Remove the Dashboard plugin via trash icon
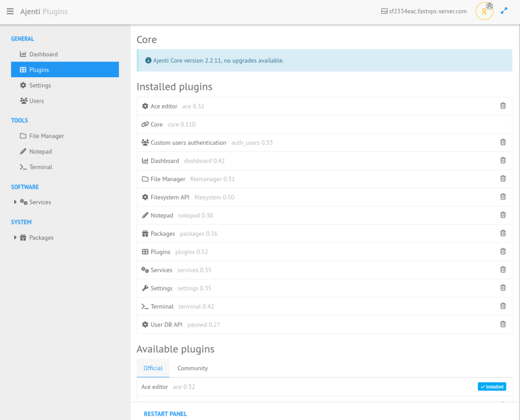Screen dimensions: 520x420 click(503, 160)
